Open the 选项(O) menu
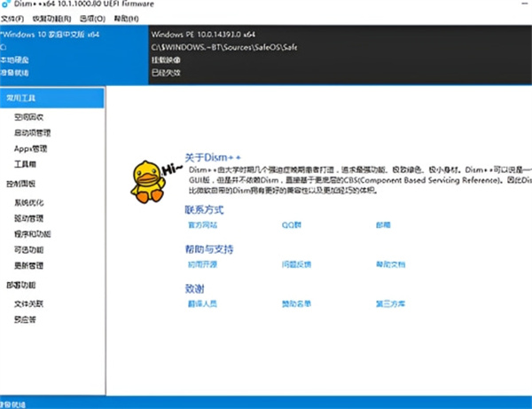 pyautogui.click(x=92, y=19)
